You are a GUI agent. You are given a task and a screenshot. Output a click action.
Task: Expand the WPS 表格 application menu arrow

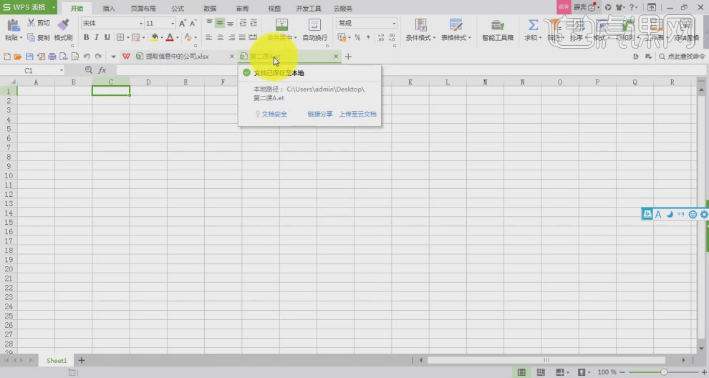pyautogui.click(x=53, y=7)
